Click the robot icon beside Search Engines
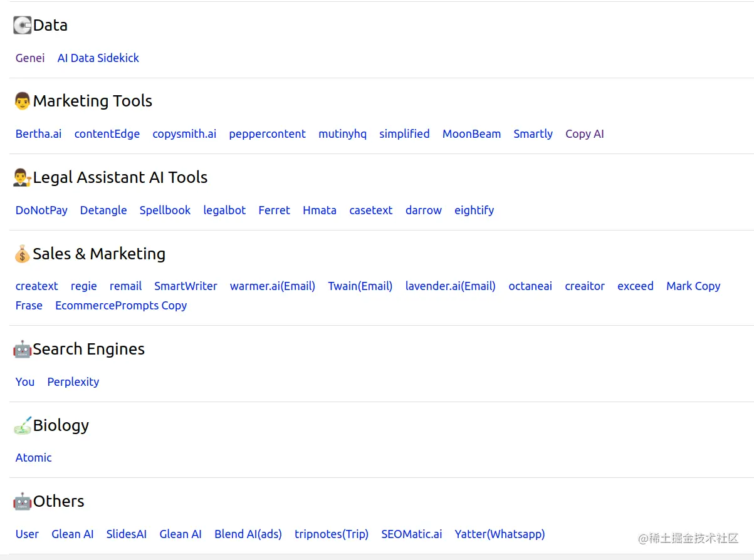This screenshot has height=560, width=754. [x=23, y=350]
